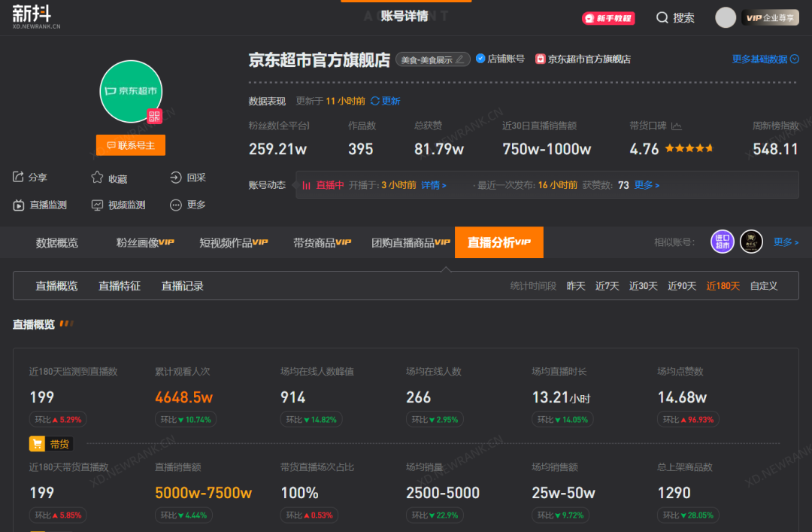Click the orange 联系号主 button
The height and width of the screenshot is (532, 812).
point(131,145)
